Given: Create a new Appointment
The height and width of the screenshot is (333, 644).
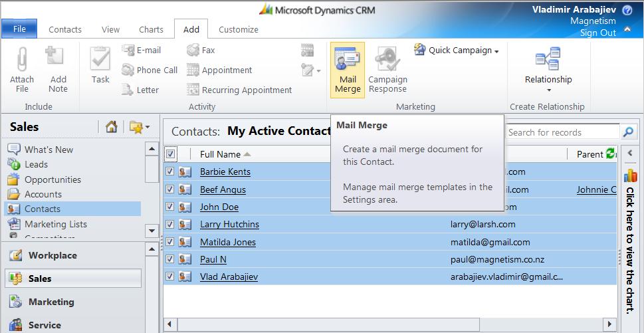Looking at the screenshot, I should (219, 70).
